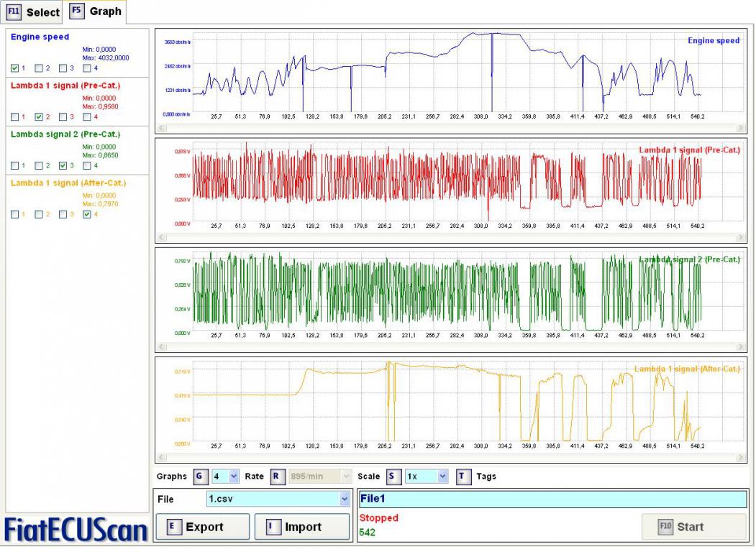This screenshot has width=756, height=552.
Task: Click the Start button
Action: point(694,527)
